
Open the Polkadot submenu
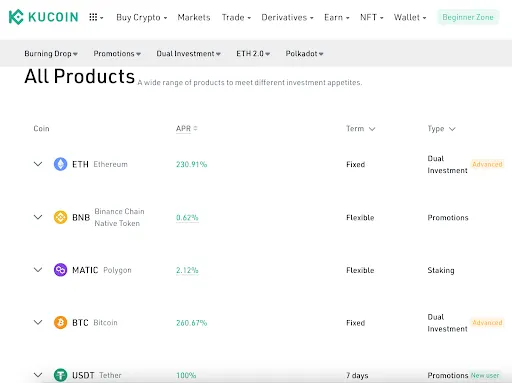pyautogui.click(x=304, y=54)
